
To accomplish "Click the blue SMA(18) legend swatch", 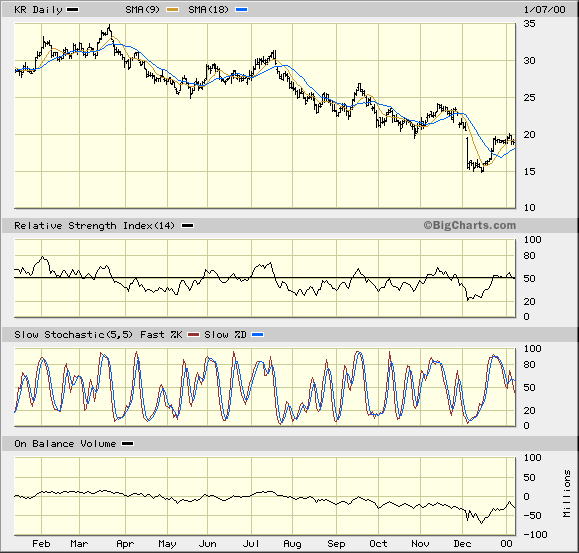I will pos(241,10).
